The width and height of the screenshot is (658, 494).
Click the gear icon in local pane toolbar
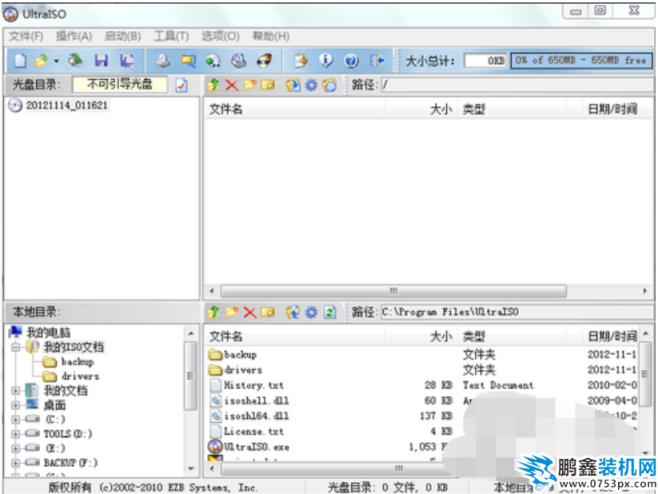point(311,312)
